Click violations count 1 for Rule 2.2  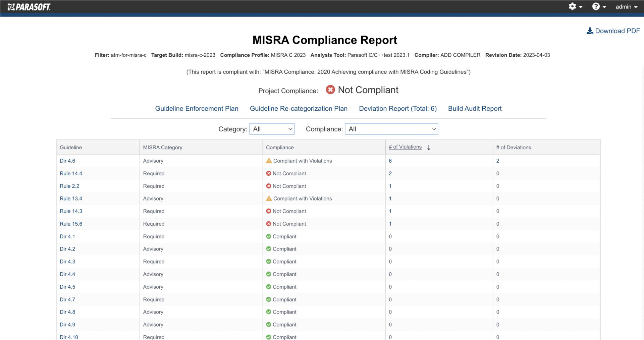click(x=390, y=186)
